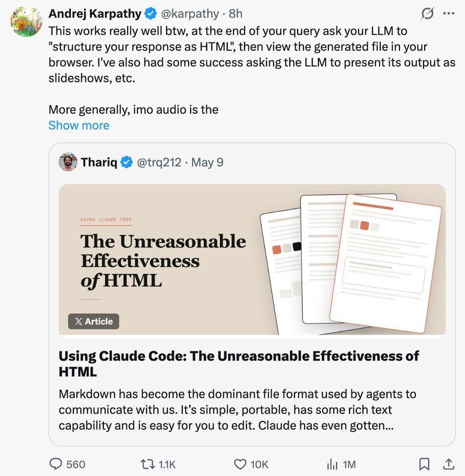Expand tweet with Show more
This screenshot has width=465, height=476.
(x=79, y=125)
